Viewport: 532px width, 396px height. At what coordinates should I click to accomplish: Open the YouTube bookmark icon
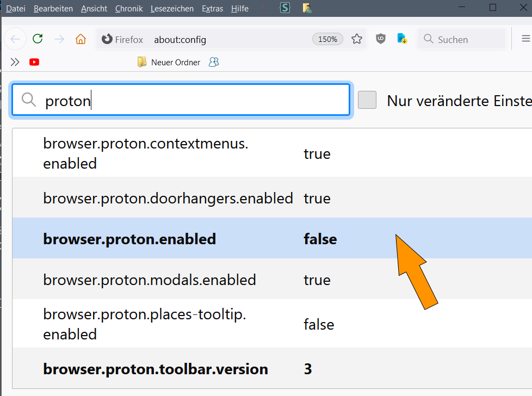(x=34, y=62)
